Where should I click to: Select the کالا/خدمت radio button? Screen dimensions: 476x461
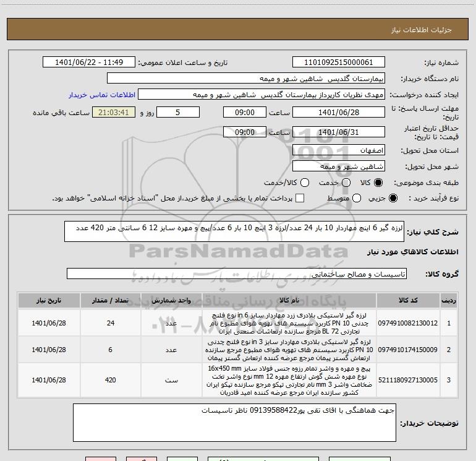[x=305, y=183]
